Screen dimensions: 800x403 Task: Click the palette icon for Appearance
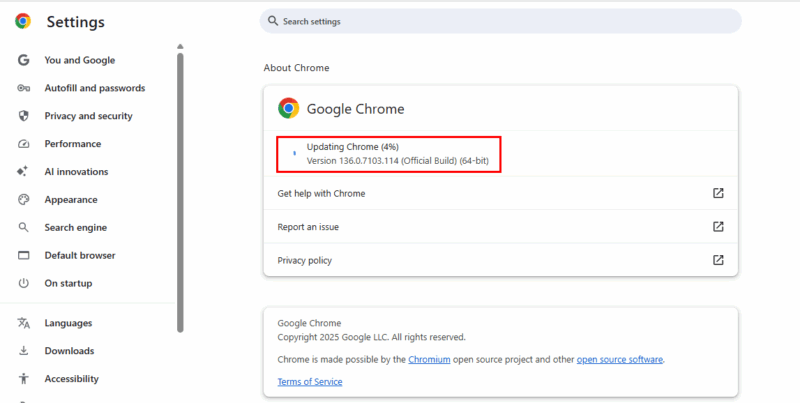click(x=23, y=199)
